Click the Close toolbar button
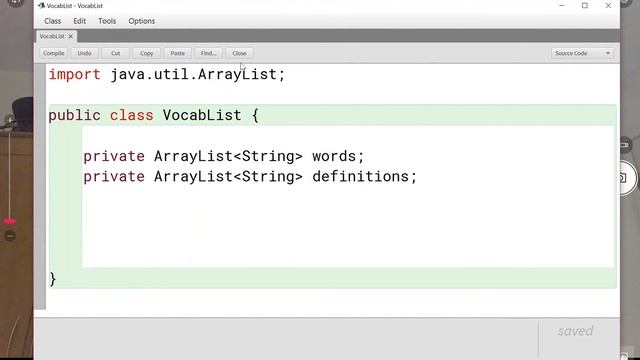 (240, 53)
